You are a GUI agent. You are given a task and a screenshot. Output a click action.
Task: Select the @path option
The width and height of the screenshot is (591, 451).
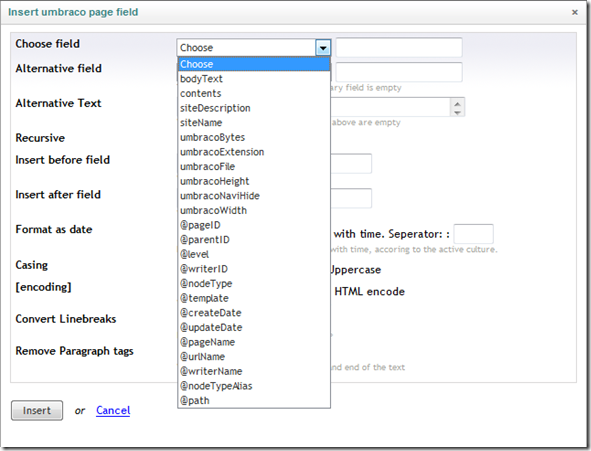[x=254, y=401]
